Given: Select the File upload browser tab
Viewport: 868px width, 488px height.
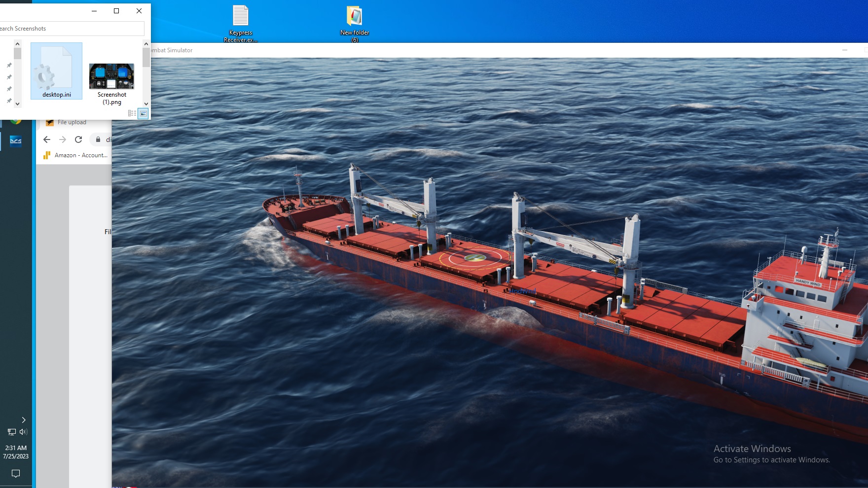Looking at the screenshot, I should coord(72,122).
